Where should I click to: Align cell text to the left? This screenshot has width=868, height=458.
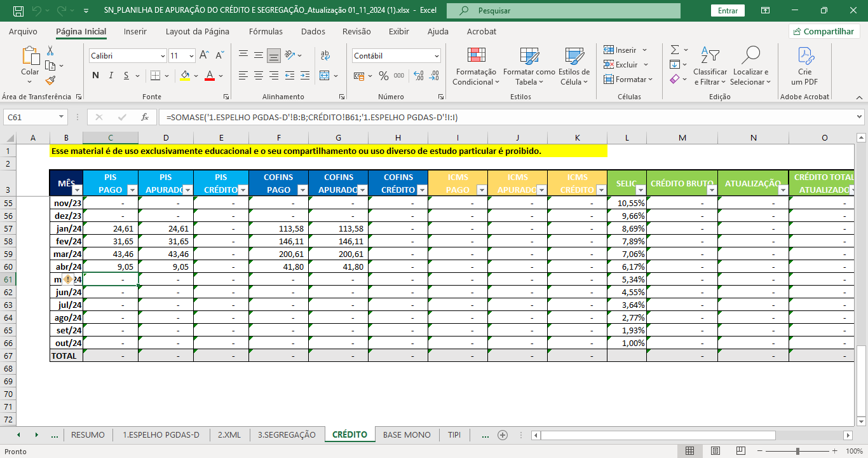pos(243,76)
